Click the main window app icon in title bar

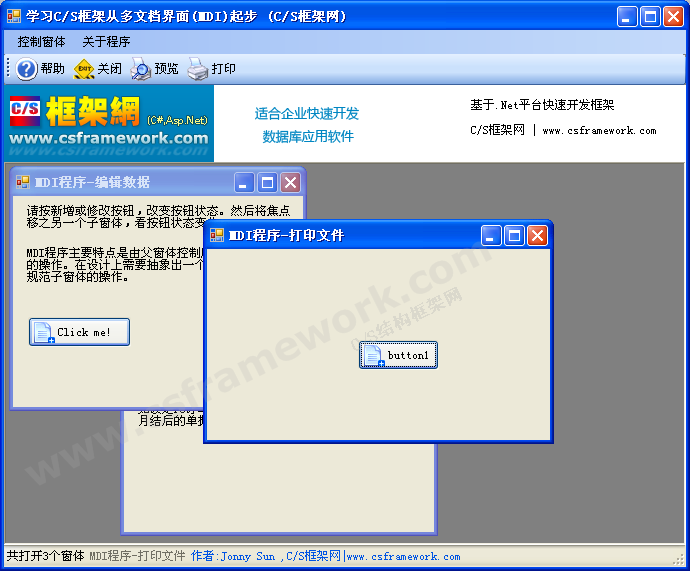[x=14, y=16]
